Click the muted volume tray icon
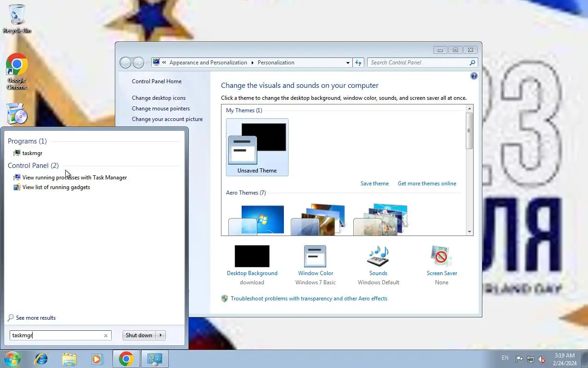The width and height of the screenshot is (588, 368). click(542, 359)
